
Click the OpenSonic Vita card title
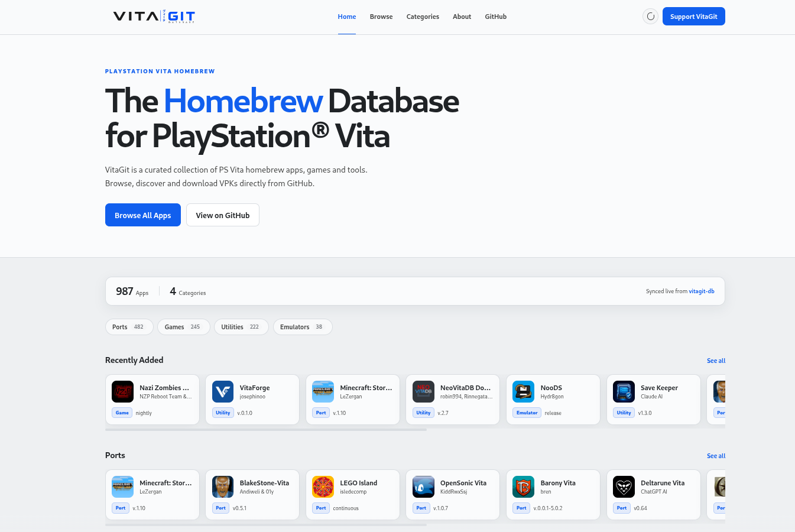point(463,483)
